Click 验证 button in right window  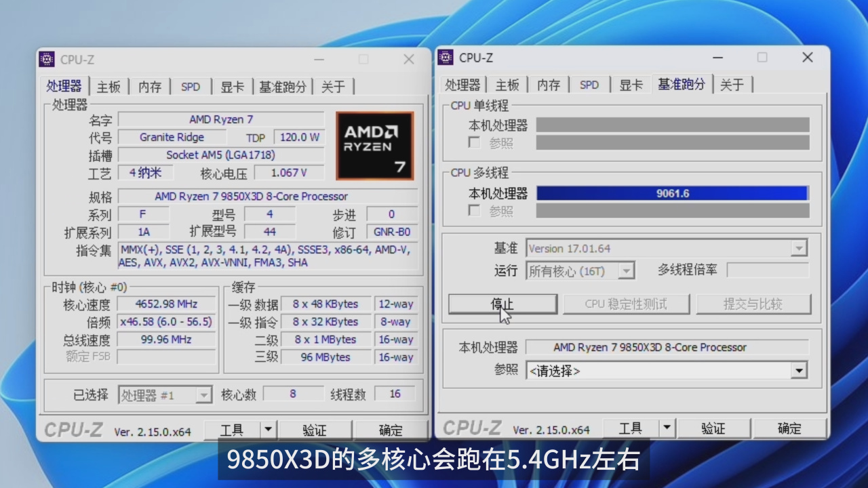[x=713, y=428]
